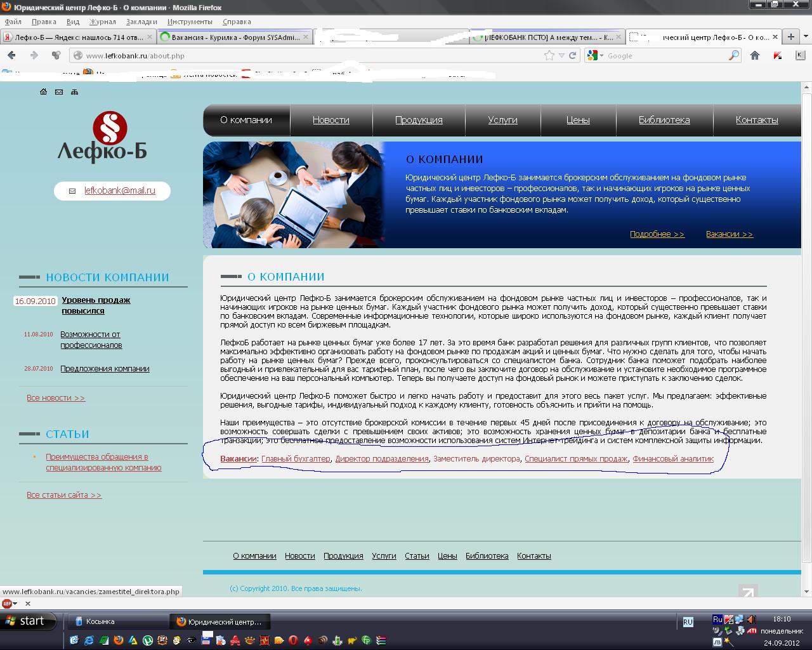
Task: Open the Вакансии >> link in banner
Action: coord(730,234)
